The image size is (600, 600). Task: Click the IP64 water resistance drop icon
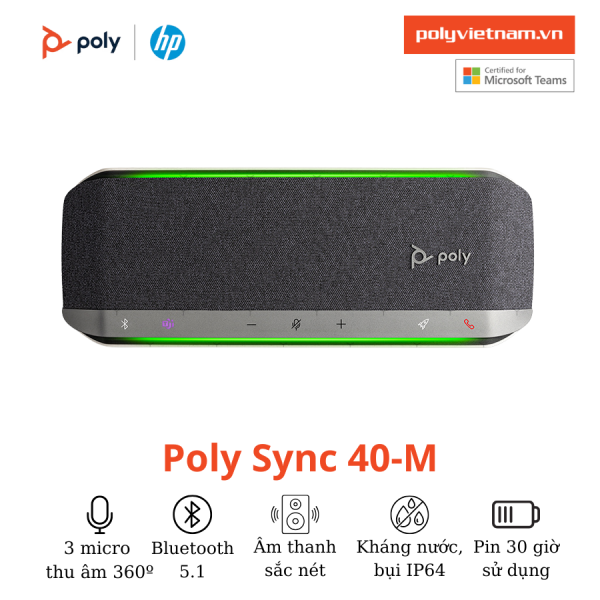point(409,515)
